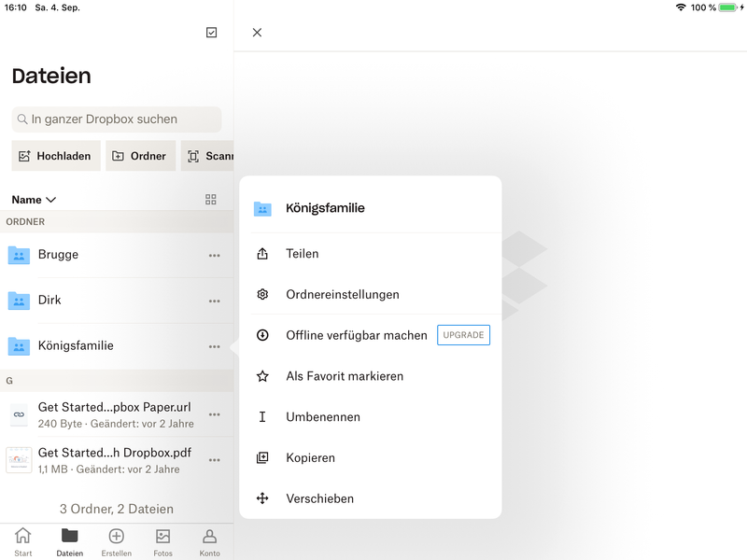Select Verschieben to move folder
Viewport: 747px width, 560px height.
(x=371, y=498)
